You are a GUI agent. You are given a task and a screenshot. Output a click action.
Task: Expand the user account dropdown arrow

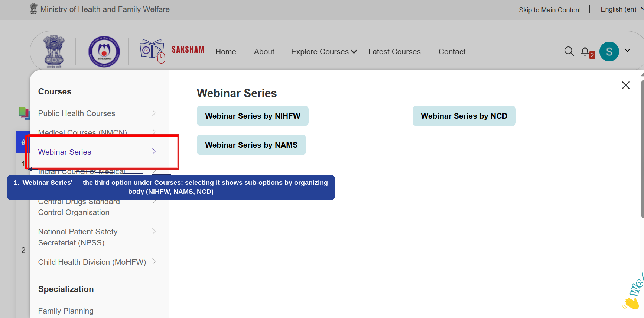coord(627,51)
